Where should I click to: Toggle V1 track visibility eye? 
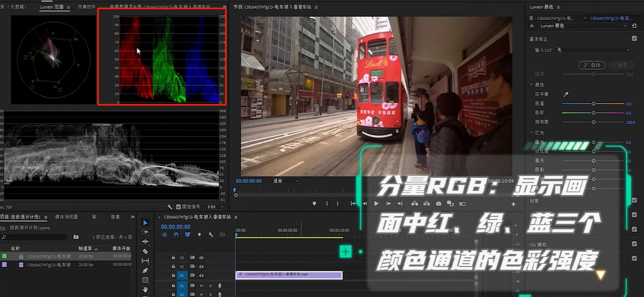click(x=201, y=276)
